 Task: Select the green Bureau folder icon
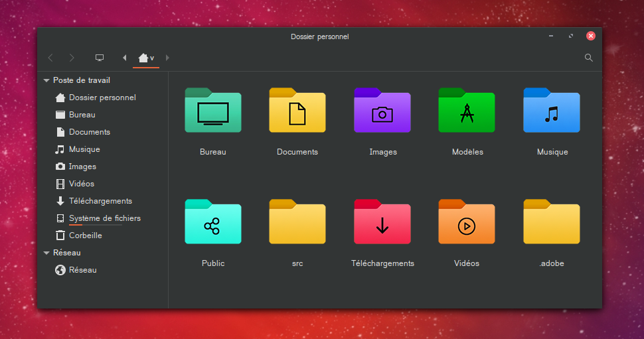[x=212, y=110]
